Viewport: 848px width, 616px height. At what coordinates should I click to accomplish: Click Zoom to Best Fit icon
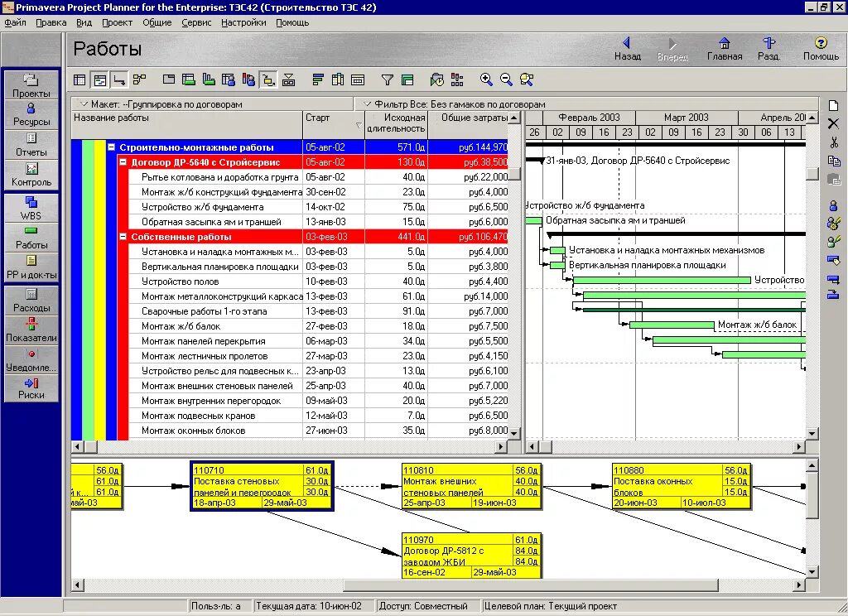click(526, 80)
